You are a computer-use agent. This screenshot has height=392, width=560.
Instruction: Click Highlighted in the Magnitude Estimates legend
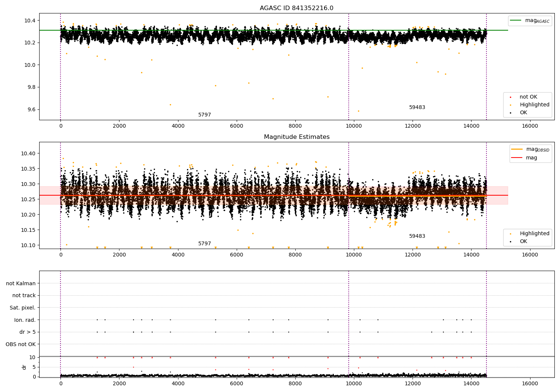[535, 234]
